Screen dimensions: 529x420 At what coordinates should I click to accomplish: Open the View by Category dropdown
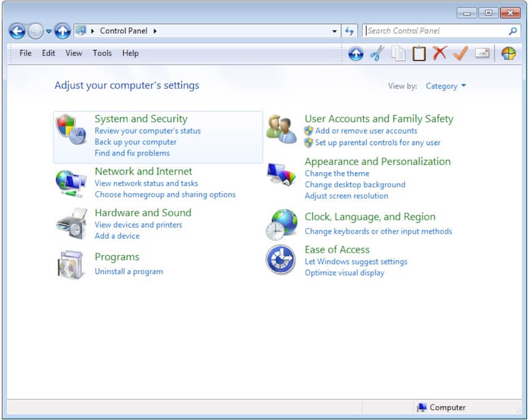[x=446, y=86]
